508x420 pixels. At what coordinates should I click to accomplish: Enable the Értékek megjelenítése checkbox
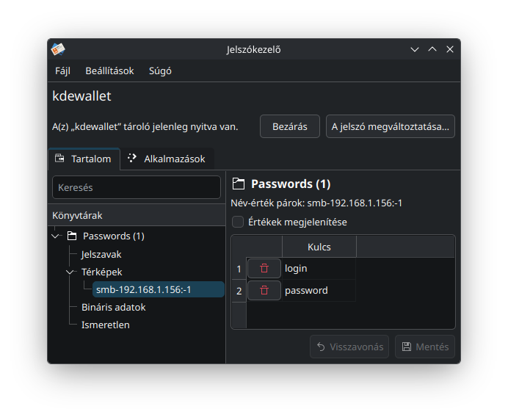point(238,222)
